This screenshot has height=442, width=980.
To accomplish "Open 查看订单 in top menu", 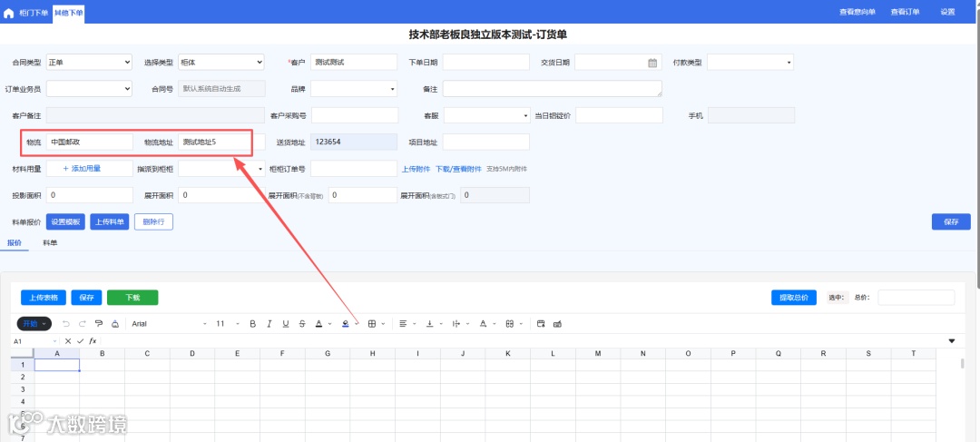I will click(905, 12).
